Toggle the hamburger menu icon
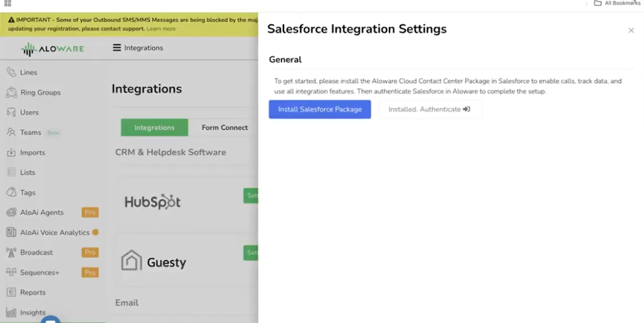The height and width of the screenshot is (323, 644). coord(117,48)
